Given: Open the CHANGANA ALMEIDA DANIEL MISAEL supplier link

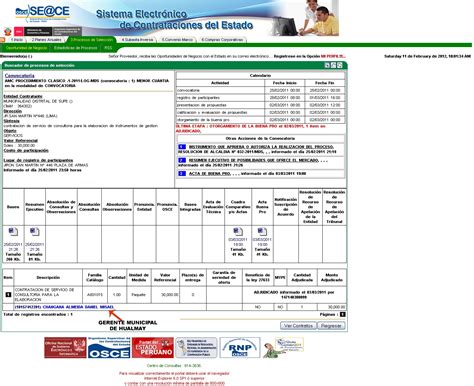Looking at the screenshot, I should click(x=78, y=307).
